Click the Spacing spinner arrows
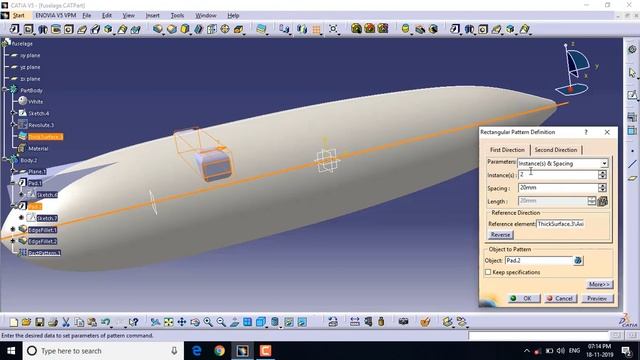Screen dimensions: 640x360 (x=602, y=188)
